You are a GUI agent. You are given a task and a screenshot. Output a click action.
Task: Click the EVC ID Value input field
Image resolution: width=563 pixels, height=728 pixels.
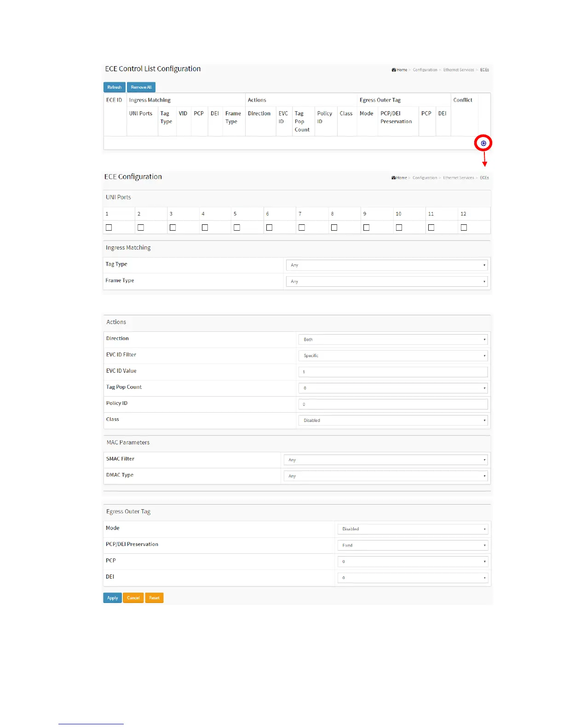[x=393, y=372]
